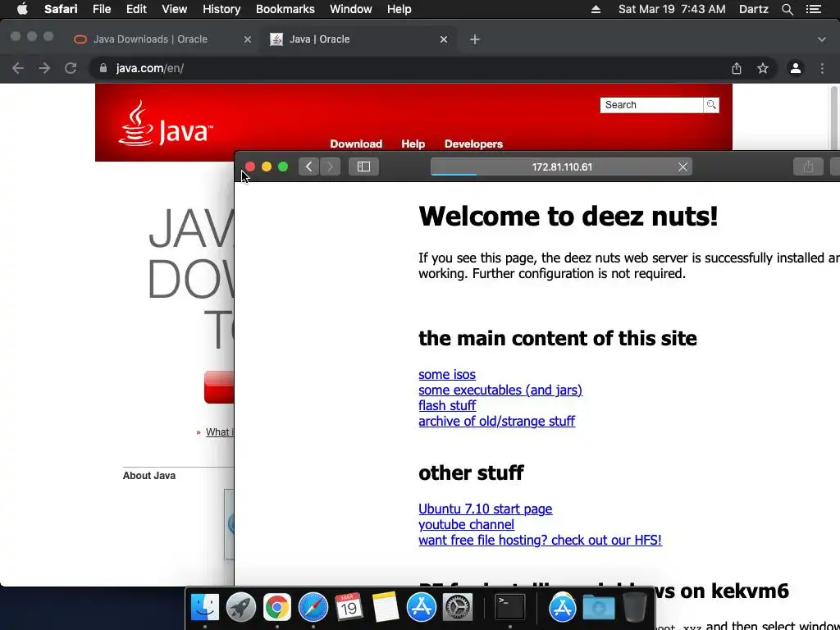The height and width of the screenshot is (630, 840).
Task: Go back in the Chrome window
Action: [18, 68]
